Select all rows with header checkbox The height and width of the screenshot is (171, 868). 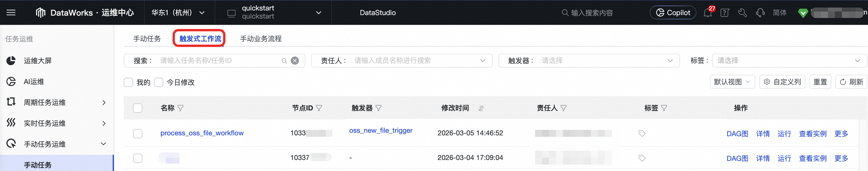pyautogui.click(x=137, y=108)
